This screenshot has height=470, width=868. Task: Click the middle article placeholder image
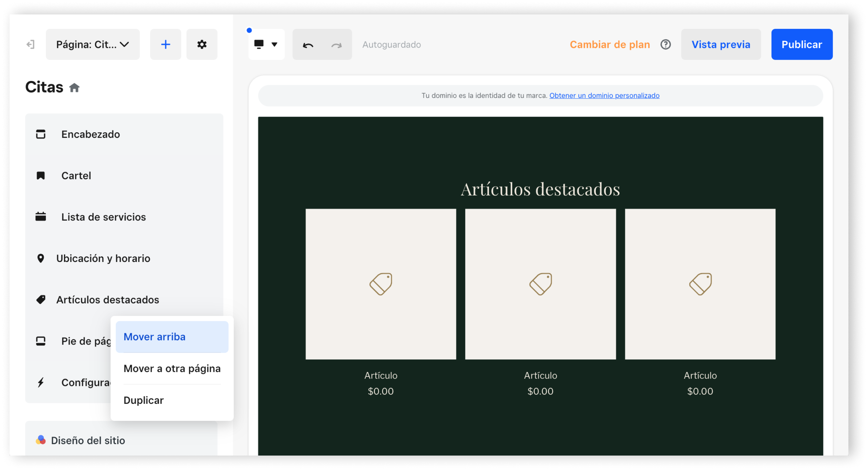540,284
